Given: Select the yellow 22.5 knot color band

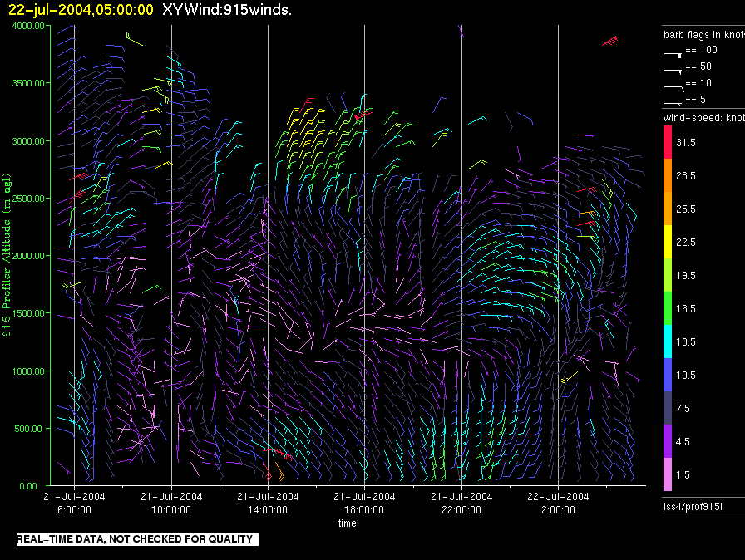Looking at the screenshot, I should (x=668, y=242).
